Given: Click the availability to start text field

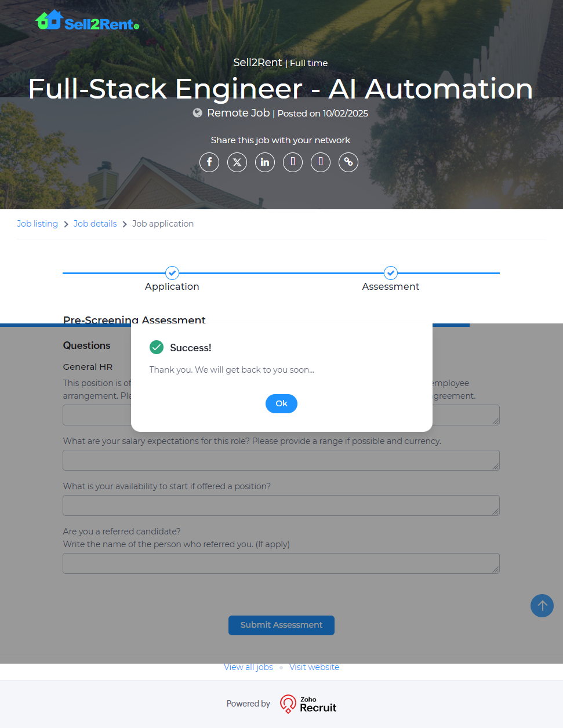Looking at the screenshot, I should (x=281, y=505).
